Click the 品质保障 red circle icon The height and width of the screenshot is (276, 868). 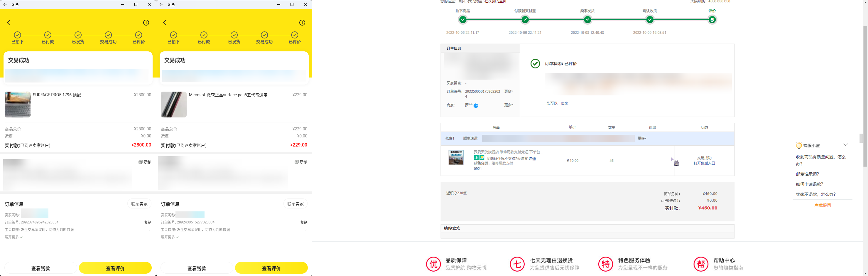pyautogui.click(x=433, y=264)
